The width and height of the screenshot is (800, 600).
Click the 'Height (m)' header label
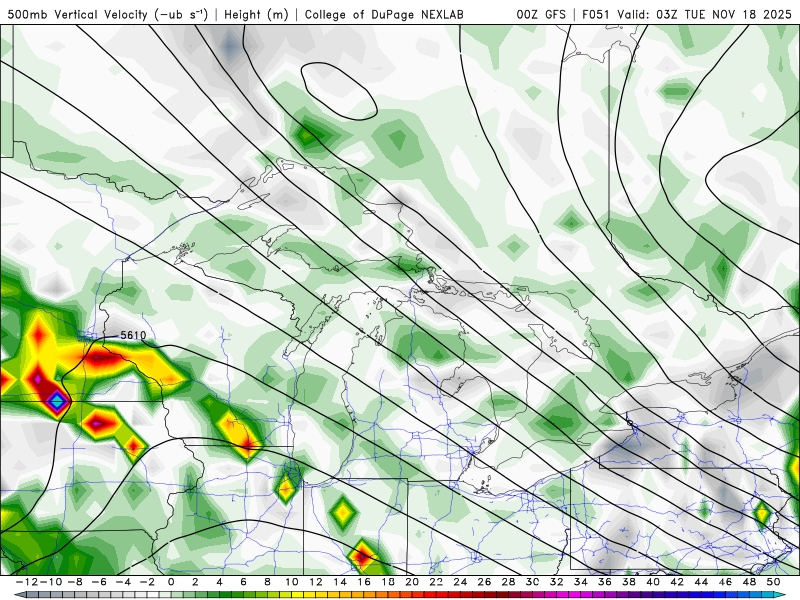point(257,14)
